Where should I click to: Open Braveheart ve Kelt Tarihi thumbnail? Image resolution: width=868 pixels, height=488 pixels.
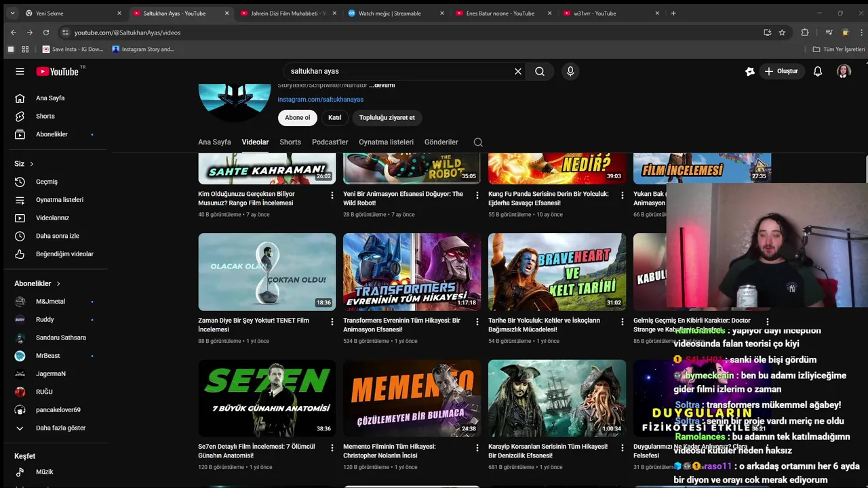pyautogui.click(x=557, y=272)
